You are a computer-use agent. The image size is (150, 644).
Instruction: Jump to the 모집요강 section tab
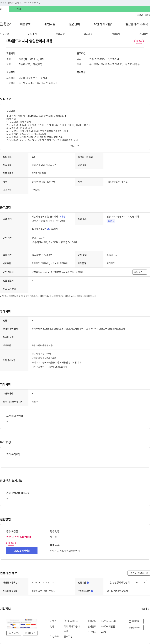pyautogui.click(x=5, y=34)
